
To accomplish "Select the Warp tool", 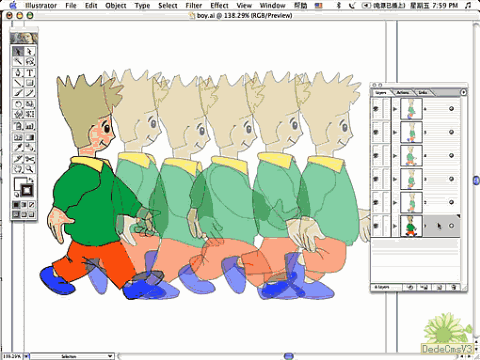I will (18, 114).
